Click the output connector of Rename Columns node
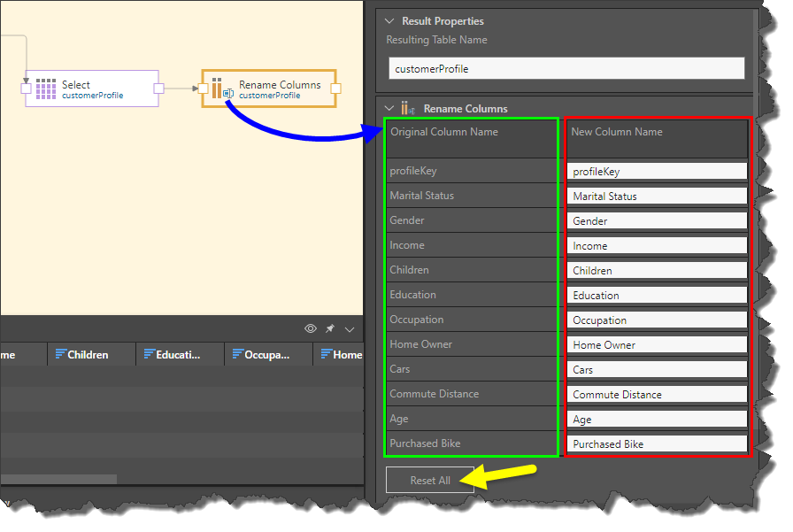793x532 pixels. pyautogui.click(x=335, y=88)
